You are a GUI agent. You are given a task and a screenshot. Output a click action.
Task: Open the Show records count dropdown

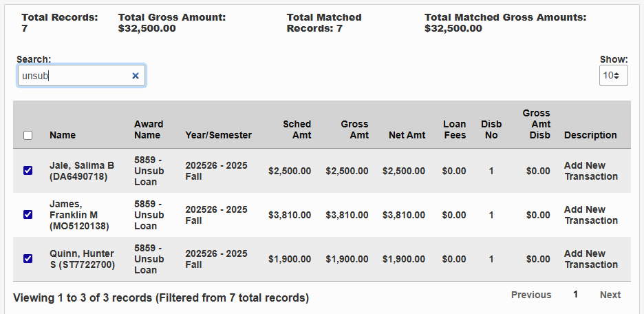[x=613, y=76]
